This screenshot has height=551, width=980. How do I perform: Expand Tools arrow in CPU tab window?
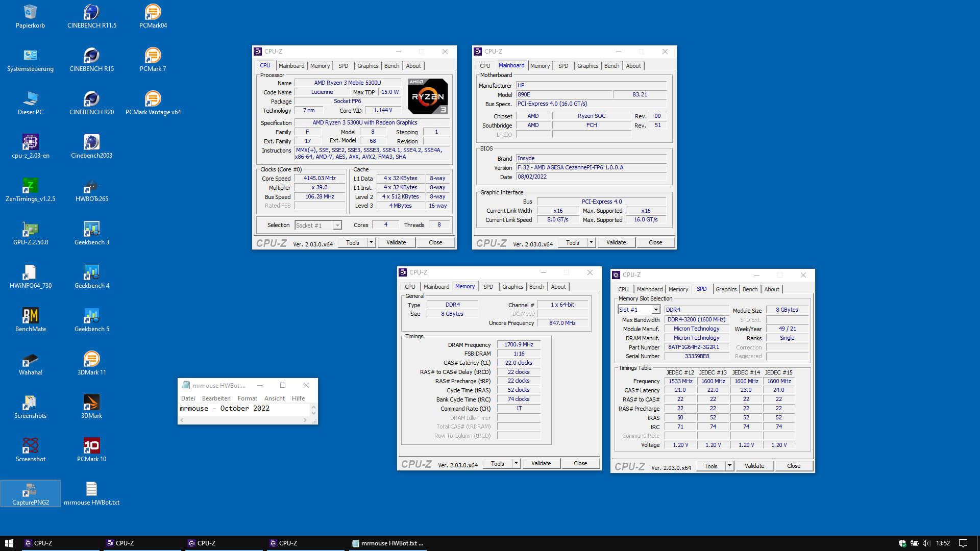point(371,242)
